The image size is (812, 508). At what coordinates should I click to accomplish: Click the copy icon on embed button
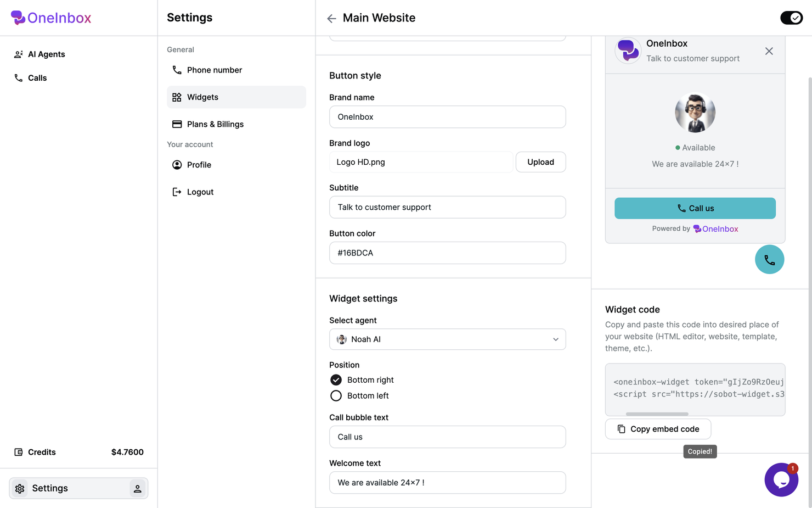[x=621, y=429]
